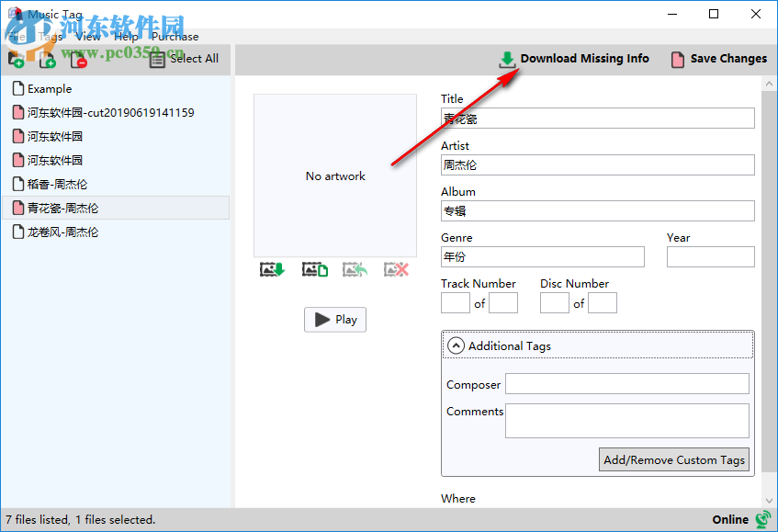Open the Purchase menu
The width and height of the screenshot is (778, 532).
point(175,37)
